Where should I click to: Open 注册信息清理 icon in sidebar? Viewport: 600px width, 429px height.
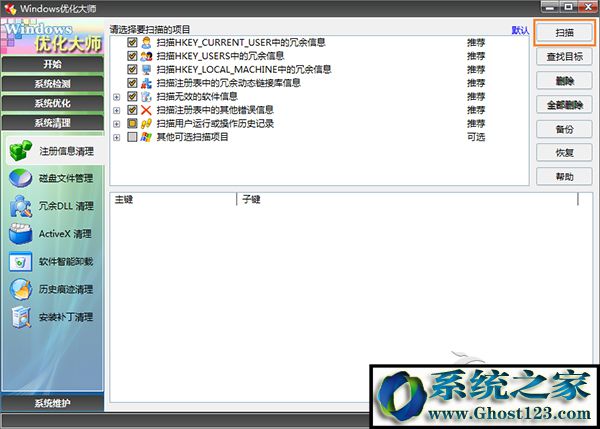coord(21,151)
